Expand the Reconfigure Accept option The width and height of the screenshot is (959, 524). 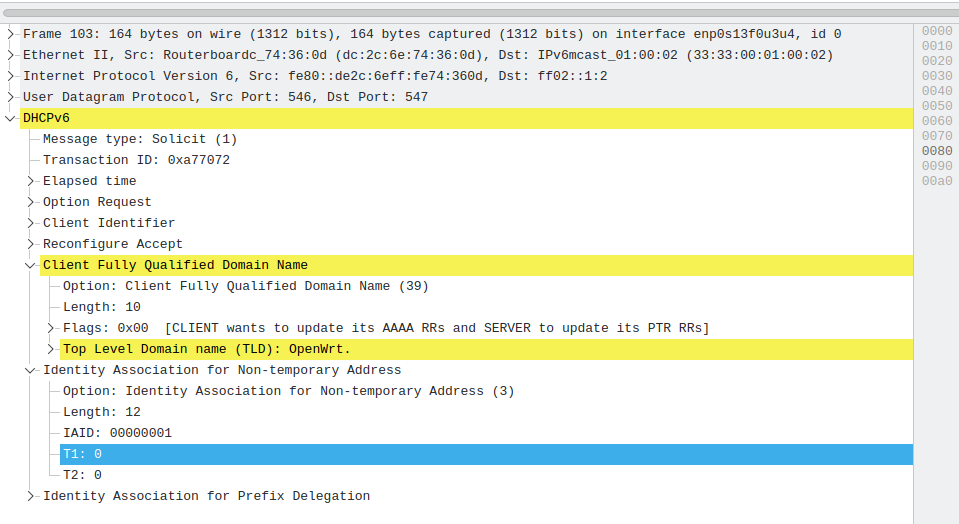[31, 244]
